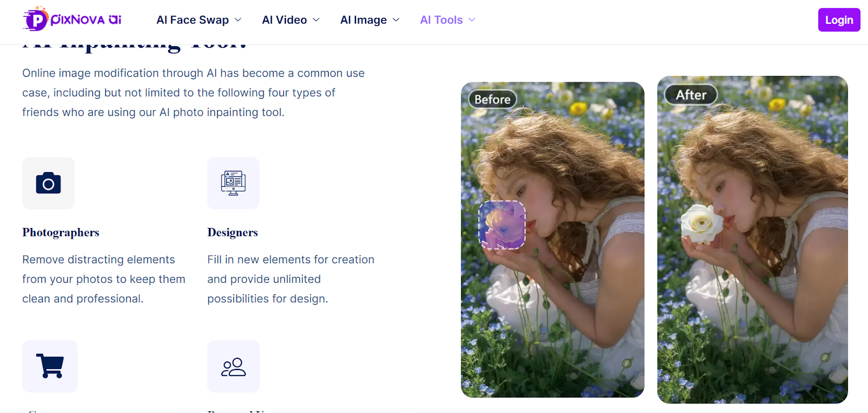Image resolution: width=868 pixels, height=413 pixels.
Task: Click the two-person users icon
Action: [x=233, y=367]
